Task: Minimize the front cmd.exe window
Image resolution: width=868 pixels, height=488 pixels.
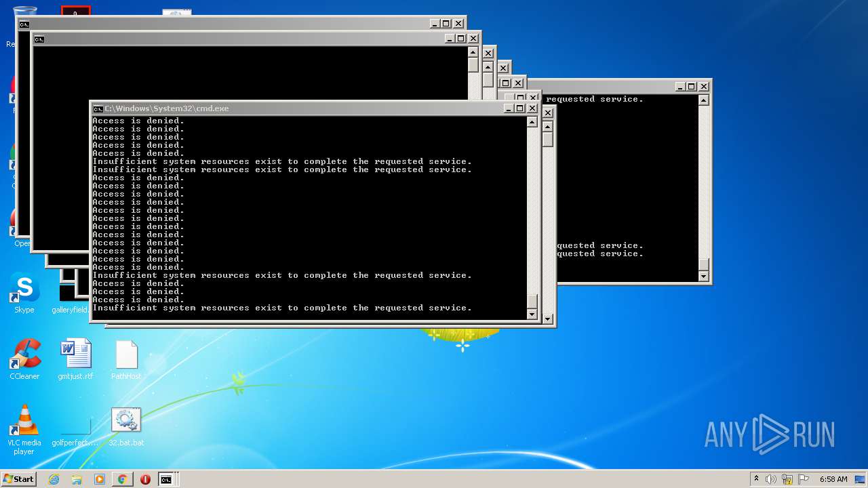Action: [x=509, y=108]
